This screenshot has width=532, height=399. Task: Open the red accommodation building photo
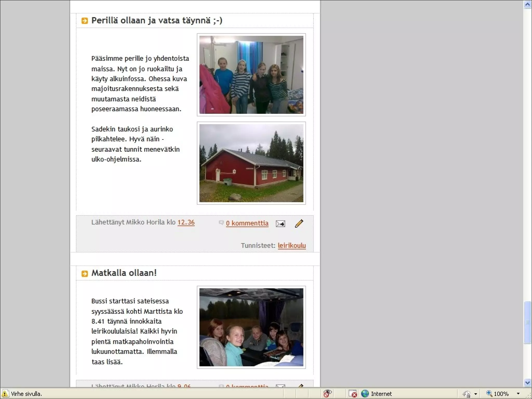click(x=251, y=163)
